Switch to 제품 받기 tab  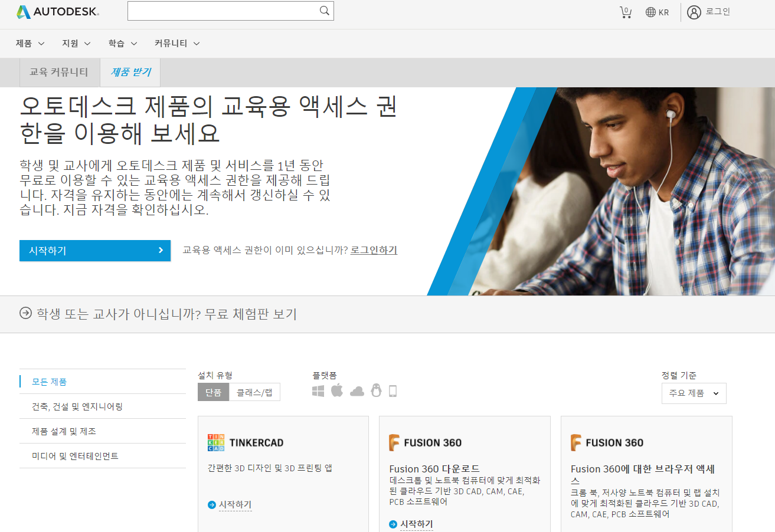coord(130,73)
